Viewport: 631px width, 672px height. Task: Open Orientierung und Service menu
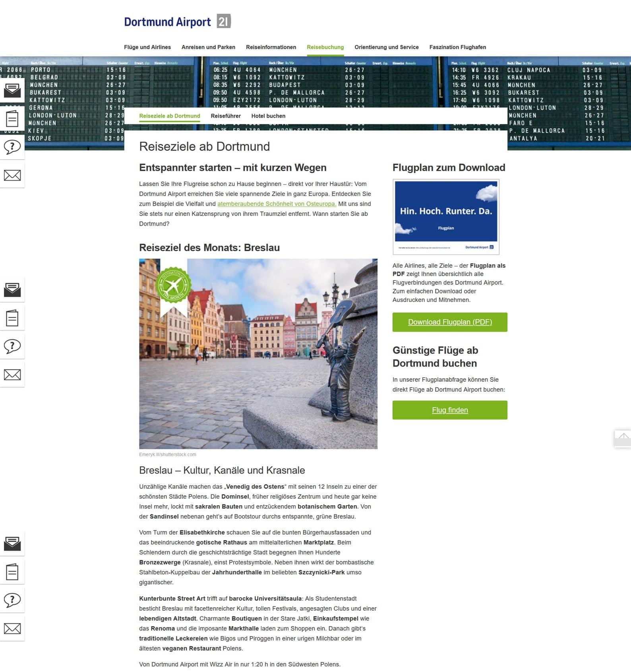coord(387,47)
